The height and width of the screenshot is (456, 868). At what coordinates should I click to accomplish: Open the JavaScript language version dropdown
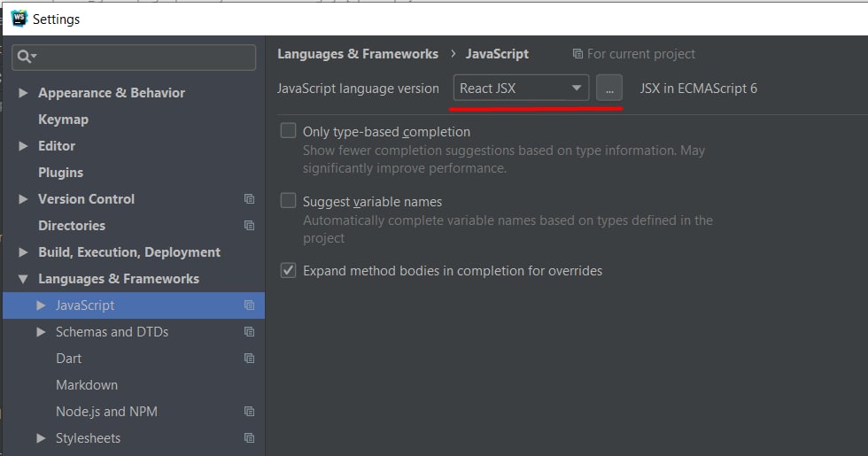(x=521, y=88)
